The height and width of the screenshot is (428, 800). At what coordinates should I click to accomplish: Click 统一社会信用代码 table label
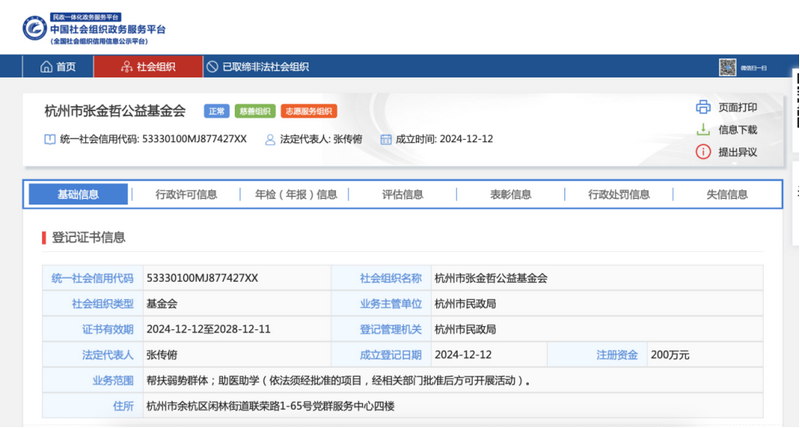click(92, 278)
